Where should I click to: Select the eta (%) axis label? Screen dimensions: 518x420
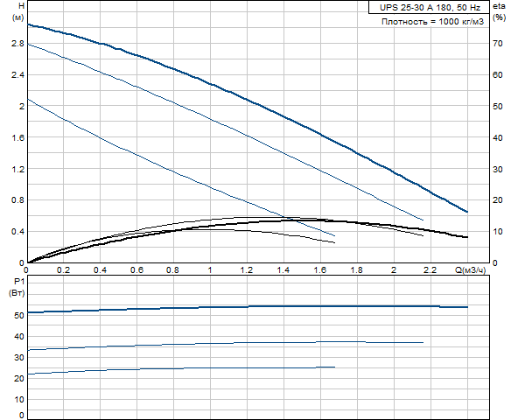click(x=499, y=11)
